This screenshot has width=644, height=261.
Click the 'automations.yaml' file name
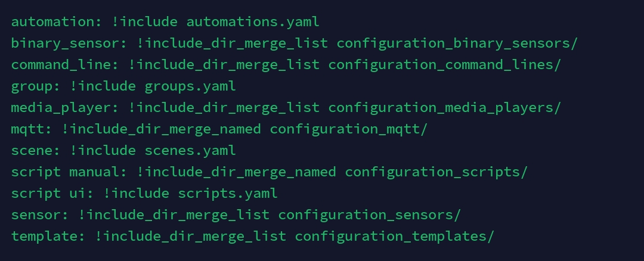253,22
